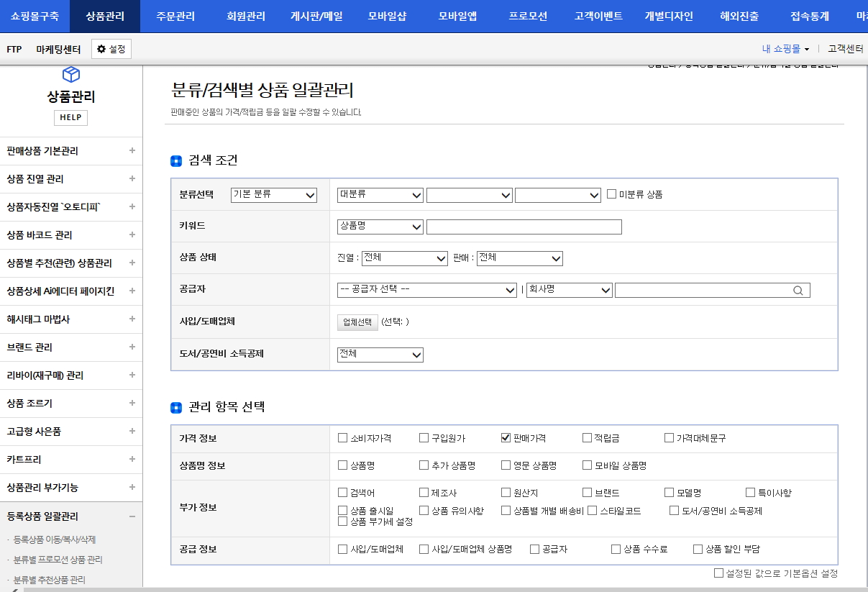868x592 pixels.
Task: Expand 상품상세 Ai에디터 페이지킨 plus icon
Action: tap(132, 291)
